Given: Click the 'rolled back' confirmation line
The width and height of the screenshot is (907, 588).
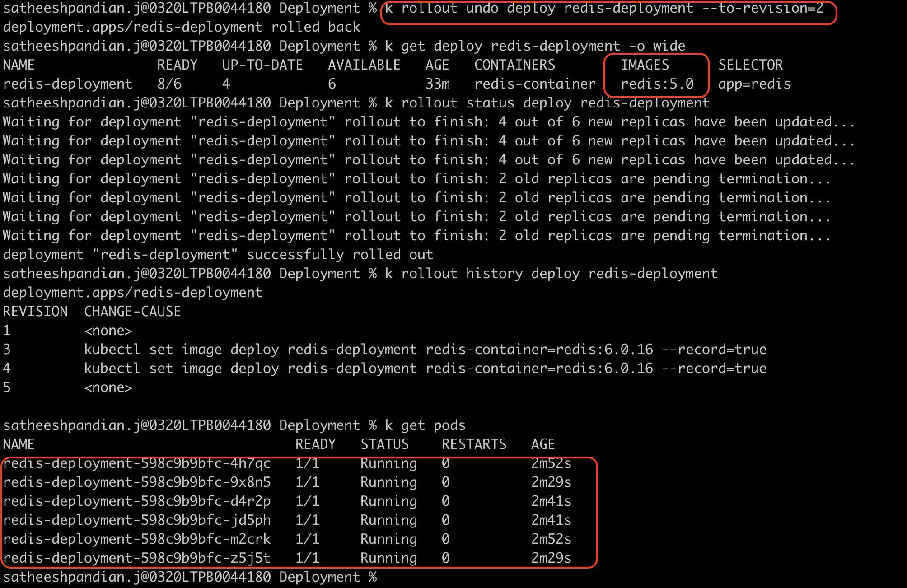Looking at the screenshot, I should click(181, 27).
